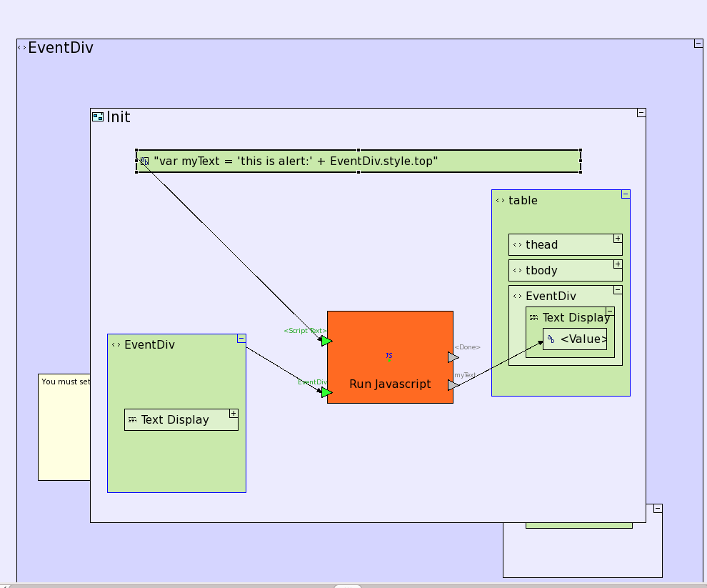Click the myText output port triangle

453,385
